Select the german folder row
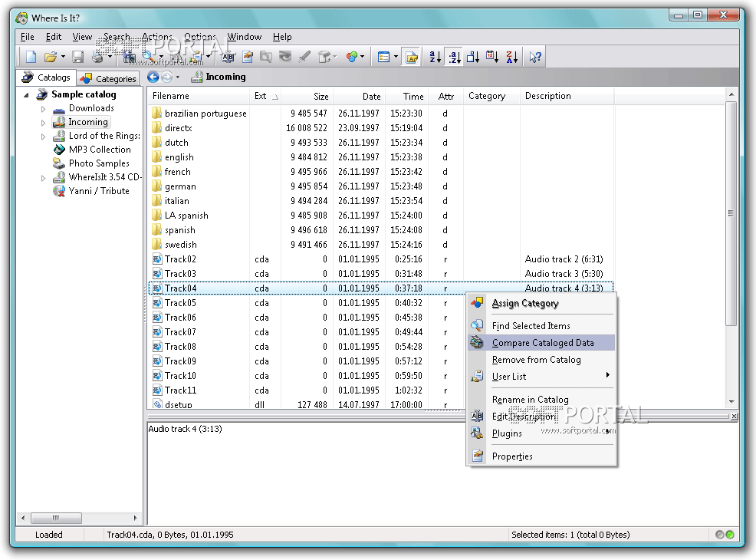Viewport: 756px width, 560px height. 381,186
